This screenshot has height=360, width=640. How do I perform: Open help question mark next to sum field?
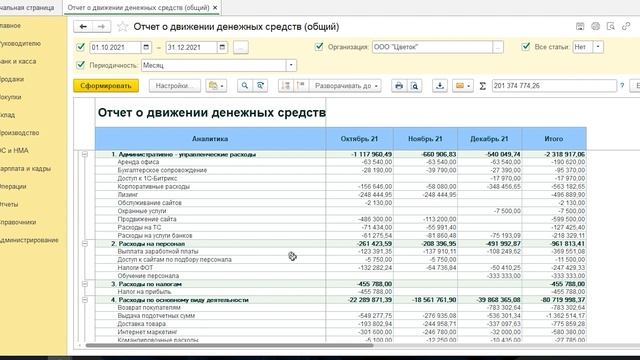[622, 86]
